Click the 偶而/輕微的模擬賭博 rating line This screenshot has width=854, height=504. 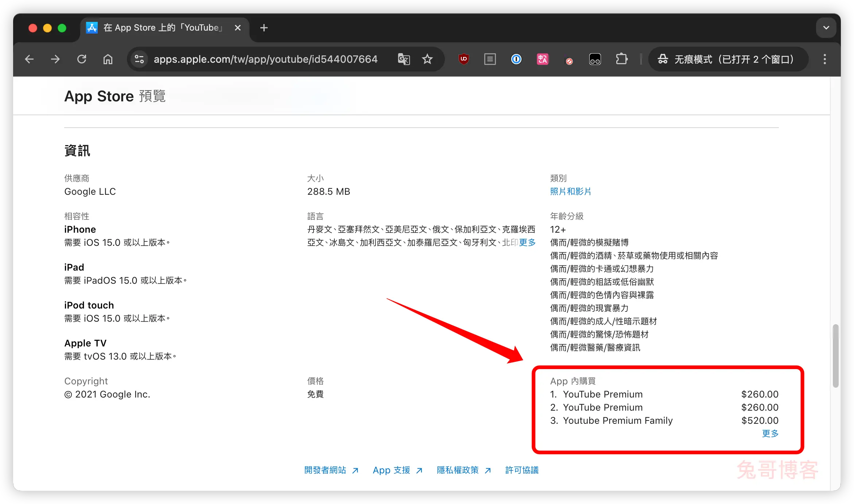tap(589, 243)
